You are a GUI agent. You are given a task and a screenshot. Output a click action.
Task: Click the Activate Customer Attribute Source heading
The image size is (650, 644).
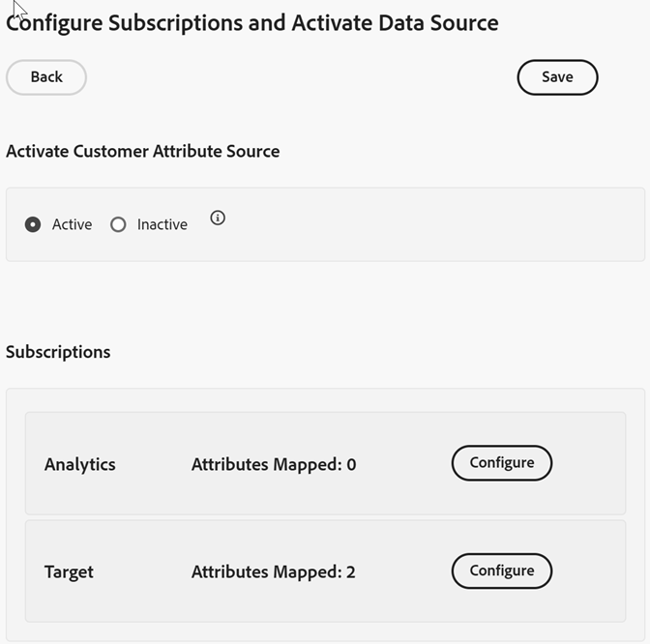click(143, 151)
